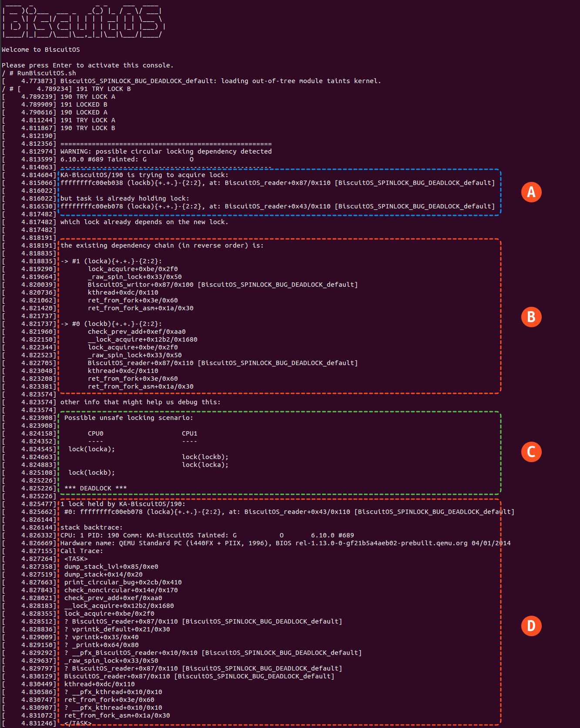The height and width of the screenshot is (728, 580).
Task: Select the '190 TRY LOCK B' log entry
Action: click(x=88, y=128)
